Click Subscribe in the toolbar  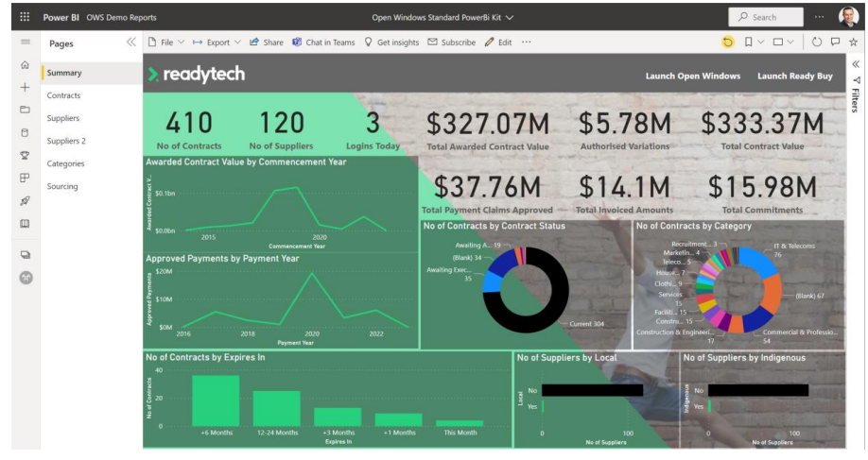[452, 42]
